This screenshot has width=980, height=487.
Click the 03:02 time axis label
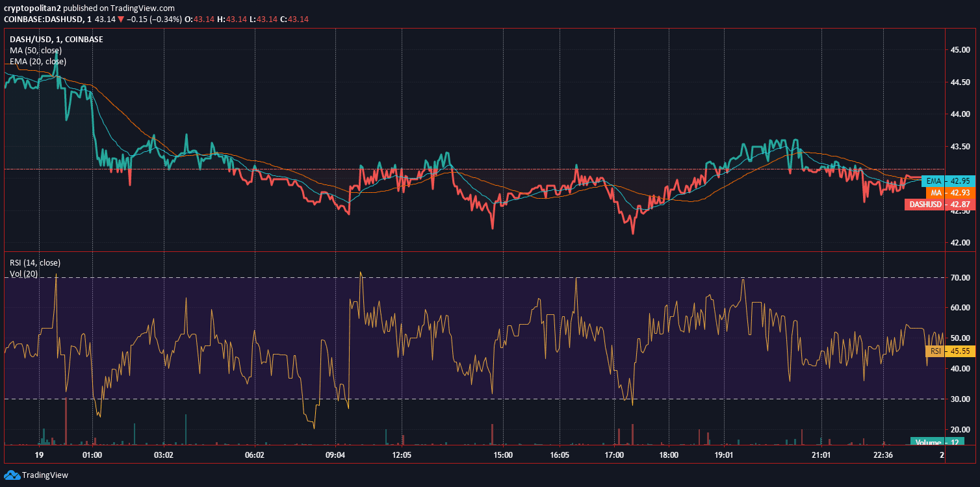pos(163,455)
